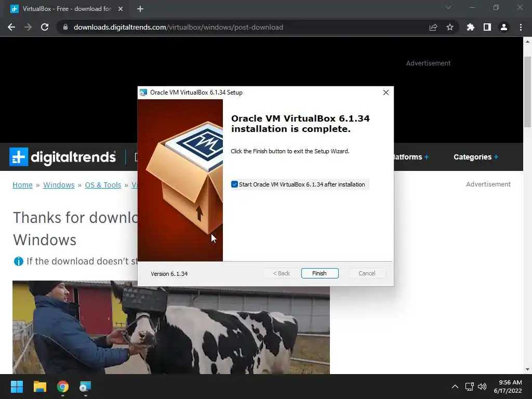Open File Explorer from the taskbar
The width and height of the screenshot is (532, 399).
click(39, 387)
